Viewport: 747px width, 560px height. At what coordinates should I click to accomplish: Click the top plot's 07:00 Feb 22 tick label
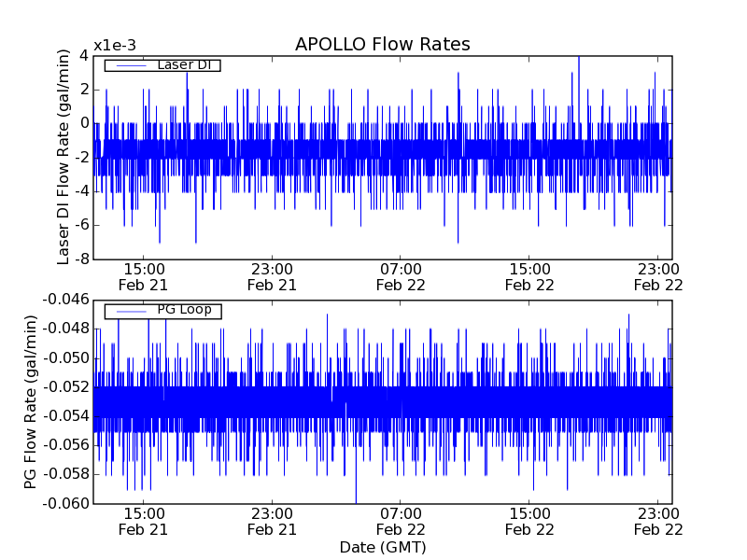[401, 277]
